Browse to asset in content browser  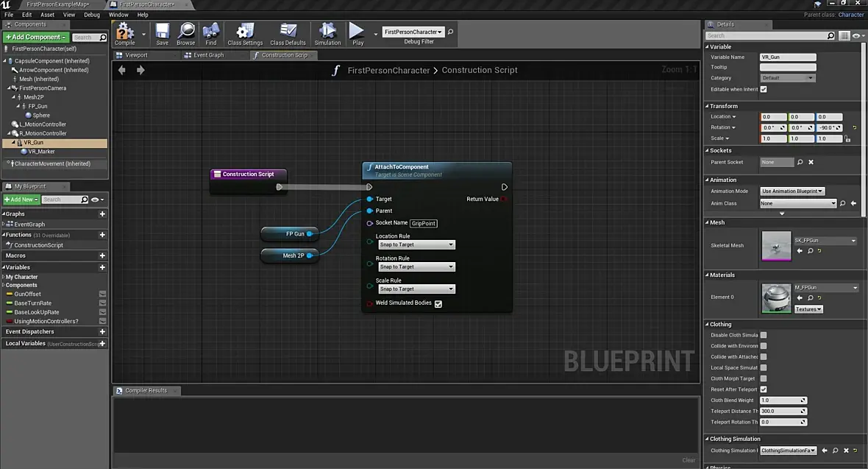pyautogui.click(x=186, y=35)
